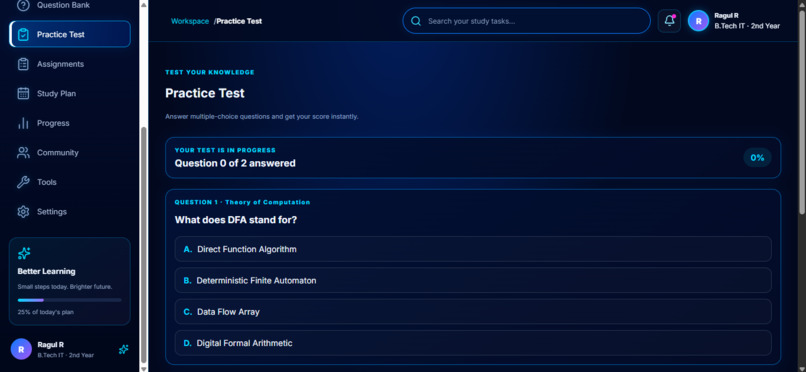The image size is (806, 372).
Task: Focus the Search your study tasks field
Action: coord(526,21)
